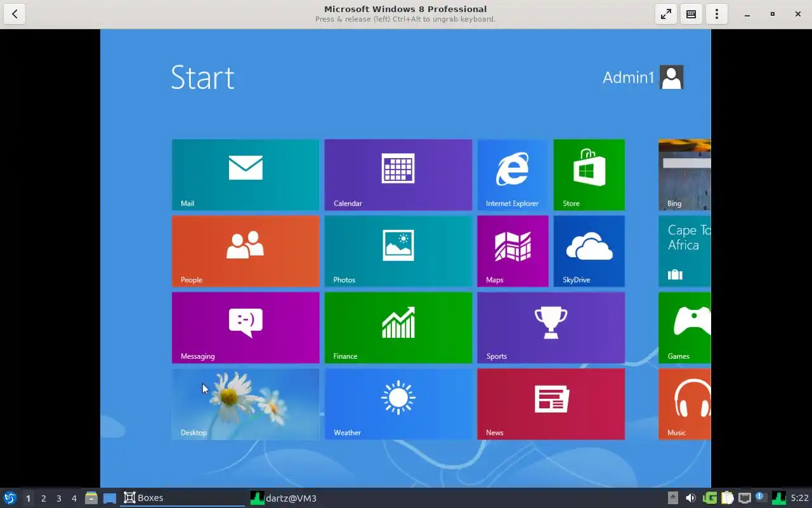Open the Finance tile
This screenshot has height=508, width=812.
pyautogui.click(x=398, y=328)
